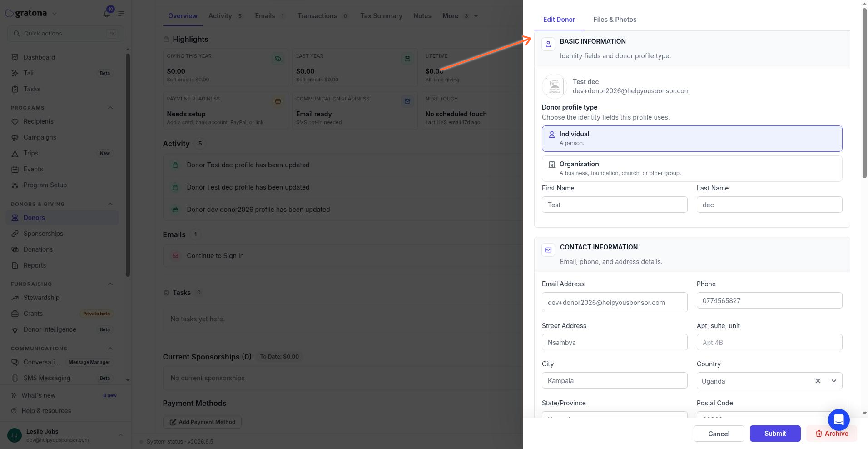Click the Events calendar icon
This screenshot has height=449, width=868.
15,169
